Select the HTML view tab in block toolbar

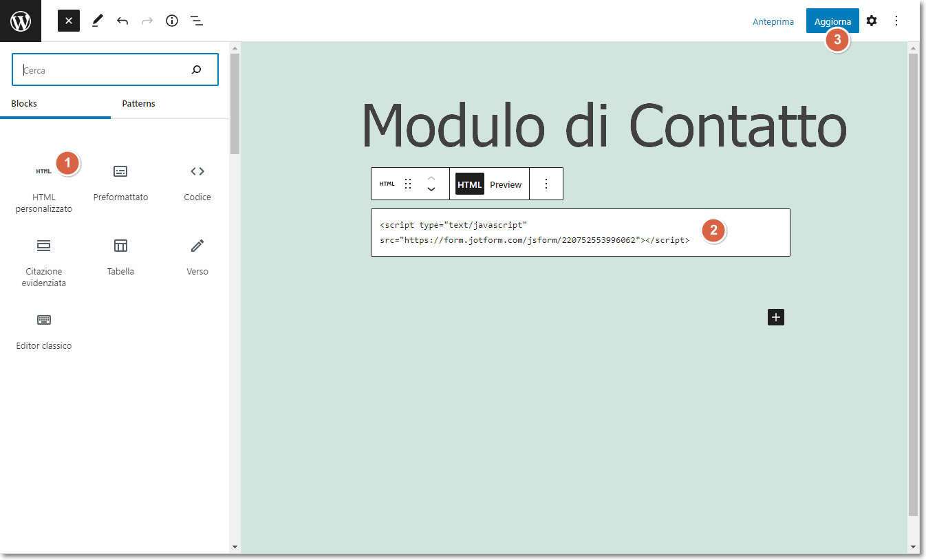pos(470,184)
